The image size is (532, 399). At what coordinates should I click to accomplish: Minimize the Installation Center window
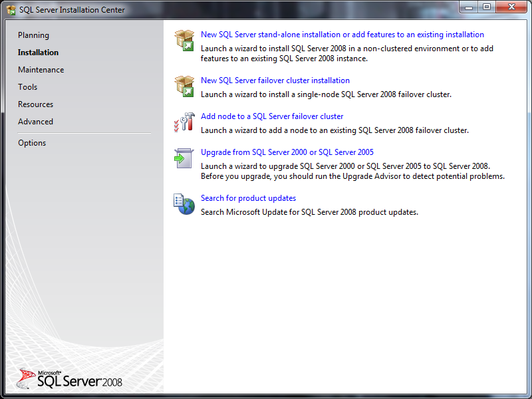click(469, 7)
